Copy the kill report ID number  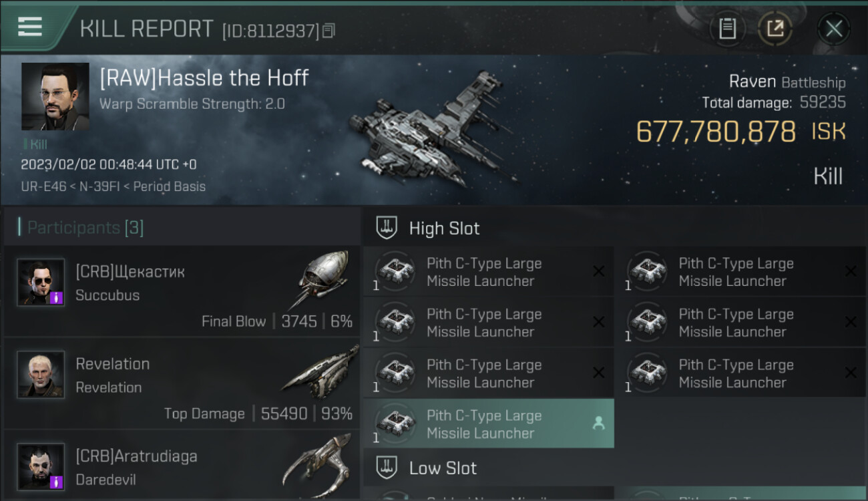click(328, 31)
